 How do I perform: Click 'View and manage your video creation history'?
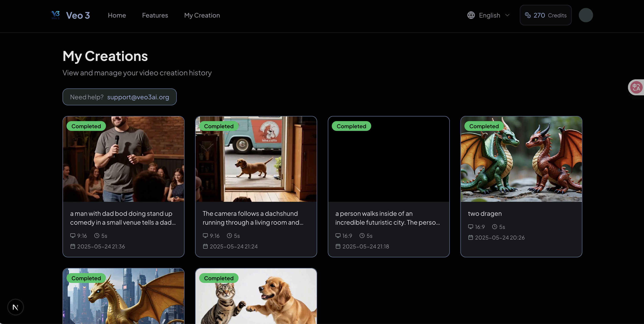137,73
